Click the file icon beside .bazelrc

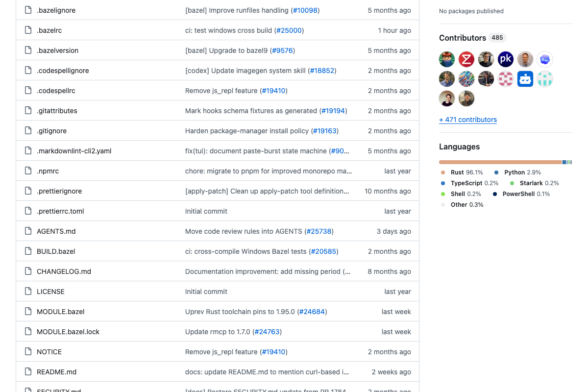click(28, 30)
